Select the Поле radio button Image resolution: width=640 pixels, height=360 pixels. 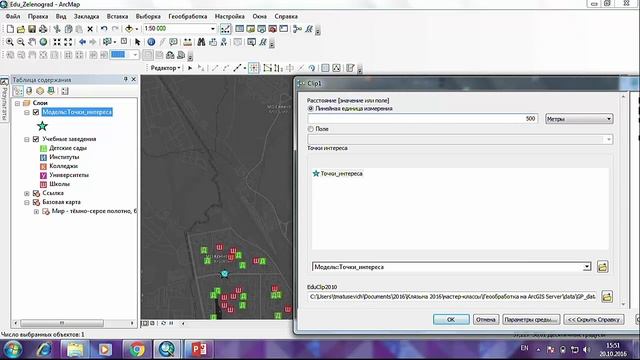(311, 129)
